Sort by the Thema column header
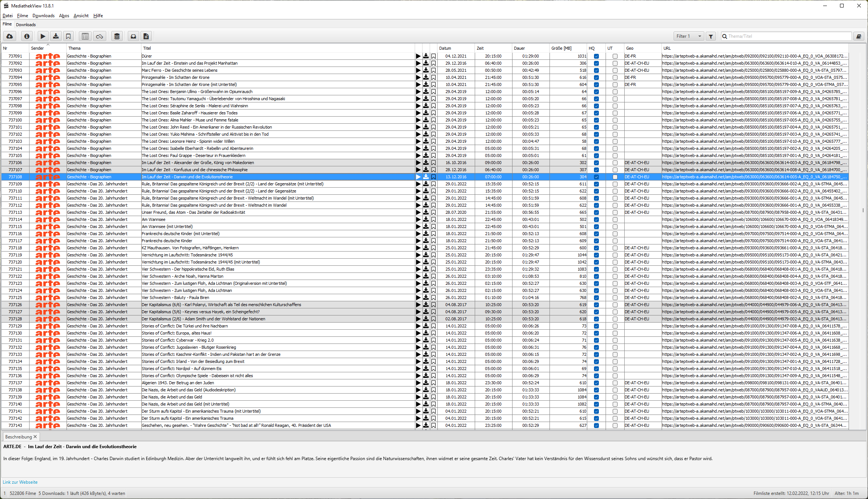868x499 pixels. tap(104, 48)
